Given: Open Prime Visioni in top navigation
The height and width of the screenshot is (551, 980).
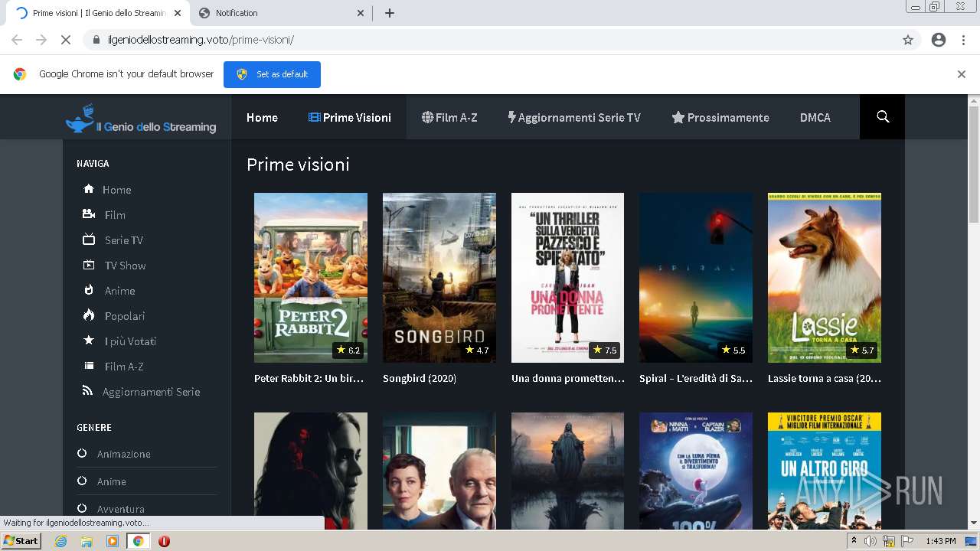Looking at the screenshot, I should 350,117.
